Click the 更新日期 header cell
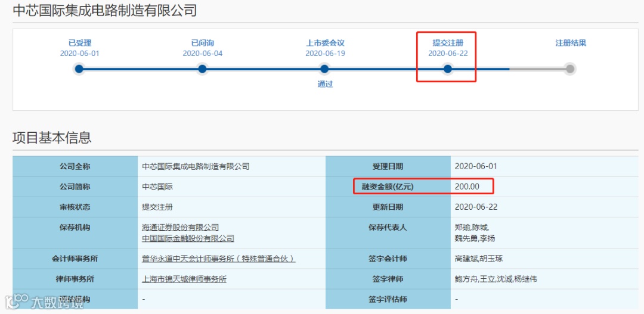Image resolution: width=644 pixels, height=314 pixels. [388, 207]
